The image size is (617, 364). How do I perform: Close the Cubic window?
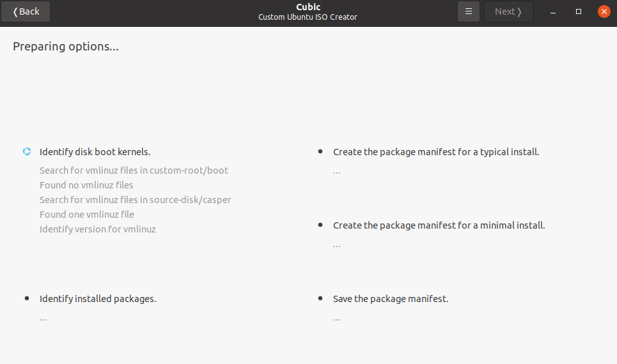[x=604, y=11]
